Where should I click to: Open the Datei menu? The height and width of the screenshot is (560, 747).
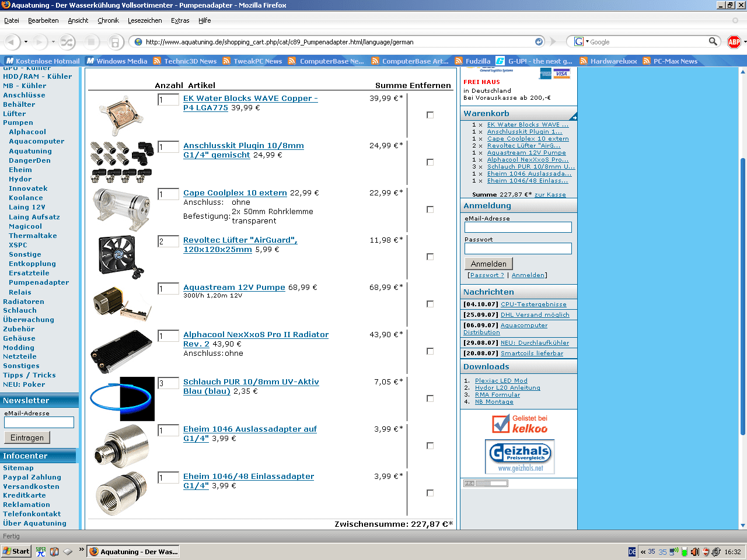[12, 20]
